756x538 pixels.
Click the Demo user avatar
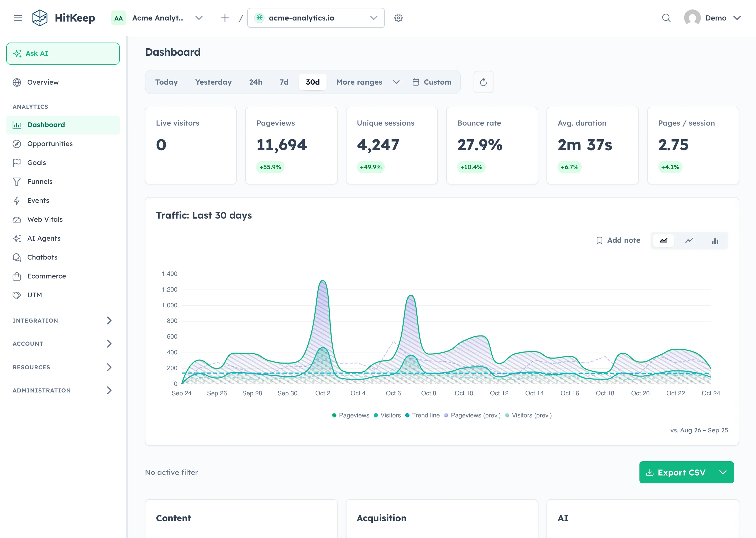pos(692,18)
